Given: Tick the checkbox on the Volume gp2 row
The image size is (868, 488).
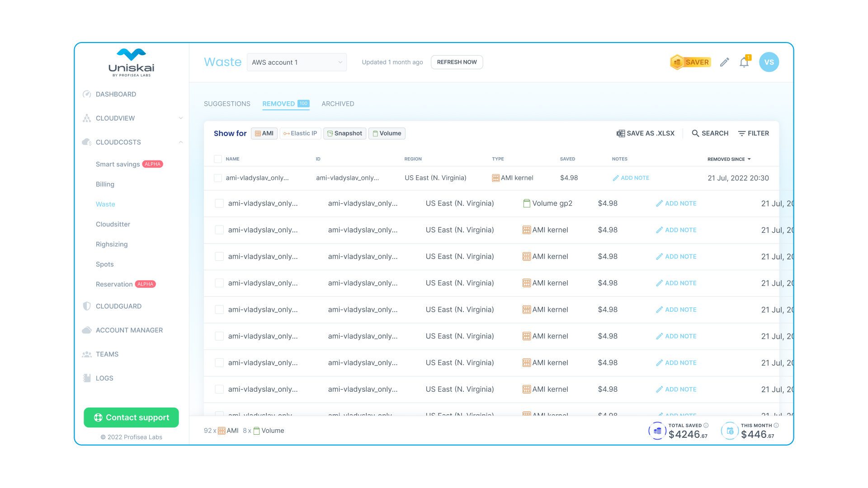Looking at the screenshot, I should coord(219,203).
